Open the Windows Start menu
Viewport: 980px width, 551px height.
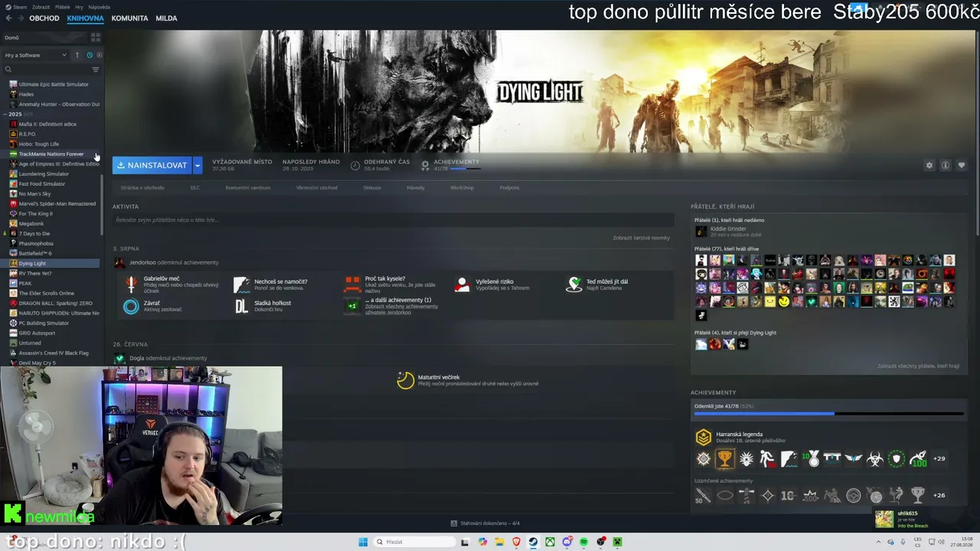363,542
